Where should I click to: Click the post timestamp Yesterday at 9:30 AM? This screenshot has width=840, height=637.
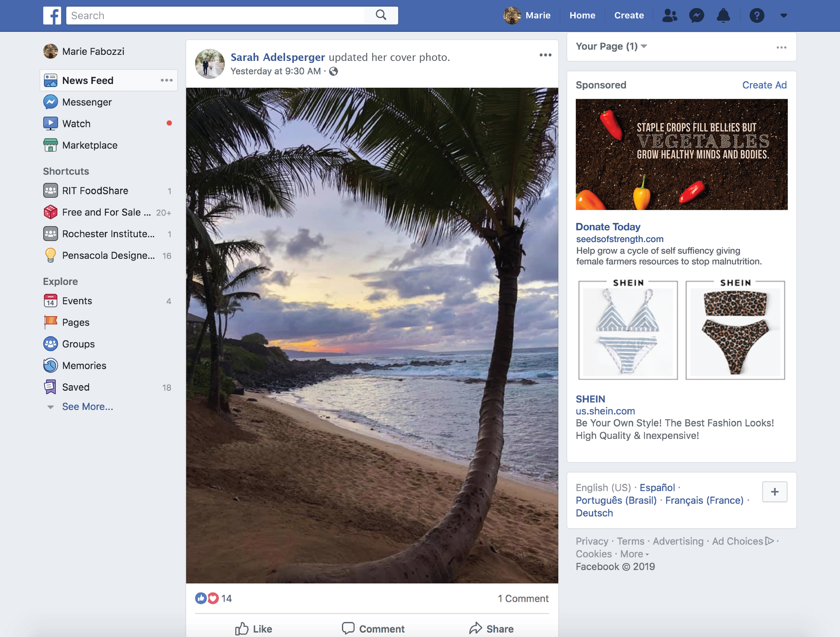point(276,71)
